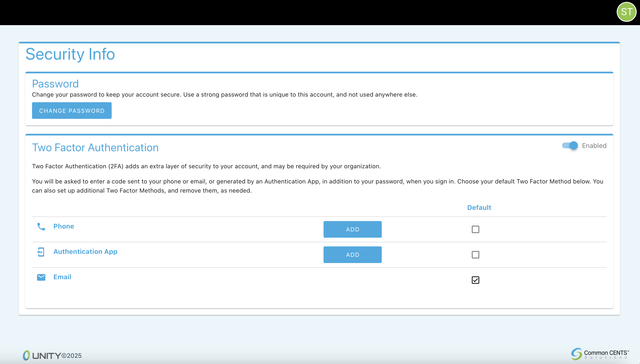Click the Unity logo in footer
Screen dimensions: 640x364
click(x=43, y=355)
